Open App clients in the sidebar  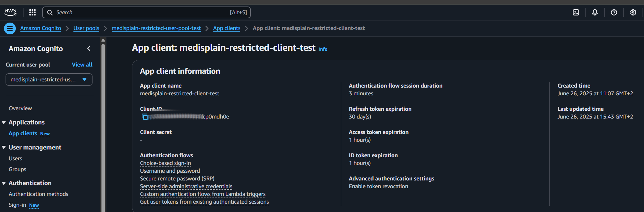pos(23,133)
